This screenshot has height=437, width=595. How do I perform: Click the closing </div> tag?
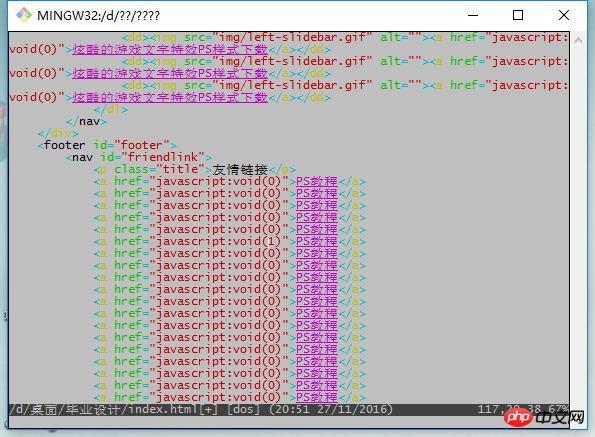point(58,133)
